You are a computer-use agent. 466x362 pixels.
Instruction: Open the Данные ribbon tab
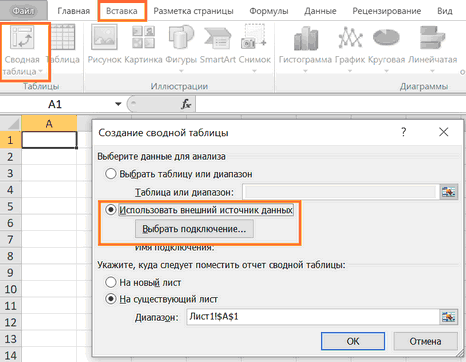[x=320, y=11]
